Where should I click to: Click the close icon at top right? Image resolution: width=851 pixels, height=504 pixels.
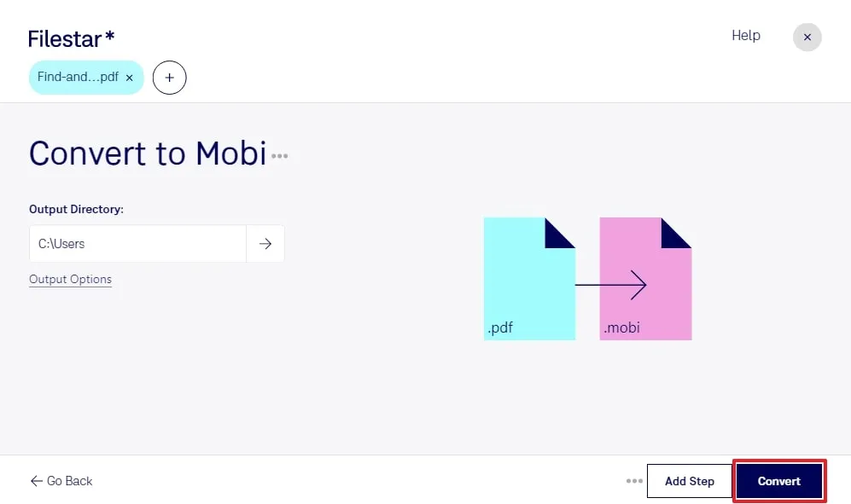pos(807,37)
